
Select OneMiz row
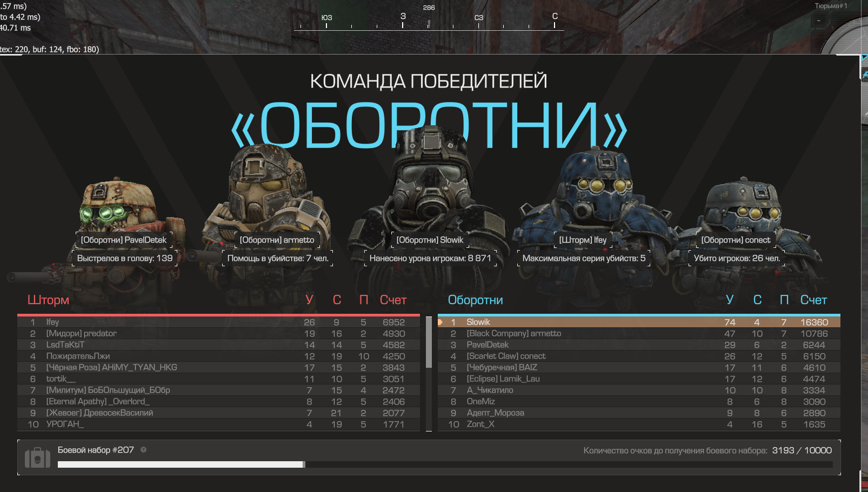639,401
